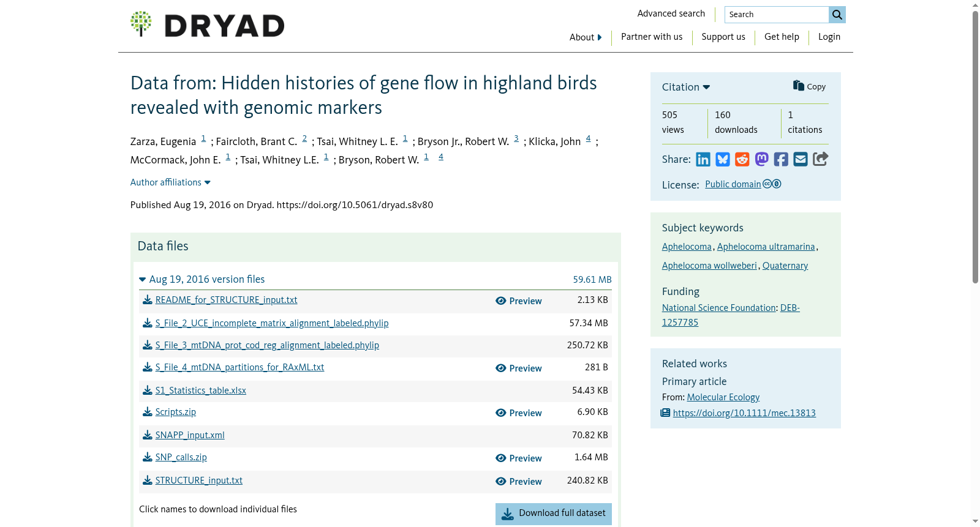Open Molecular Ecology journal link
This screenshot has width=980, height=527.
tap(723, 397)
